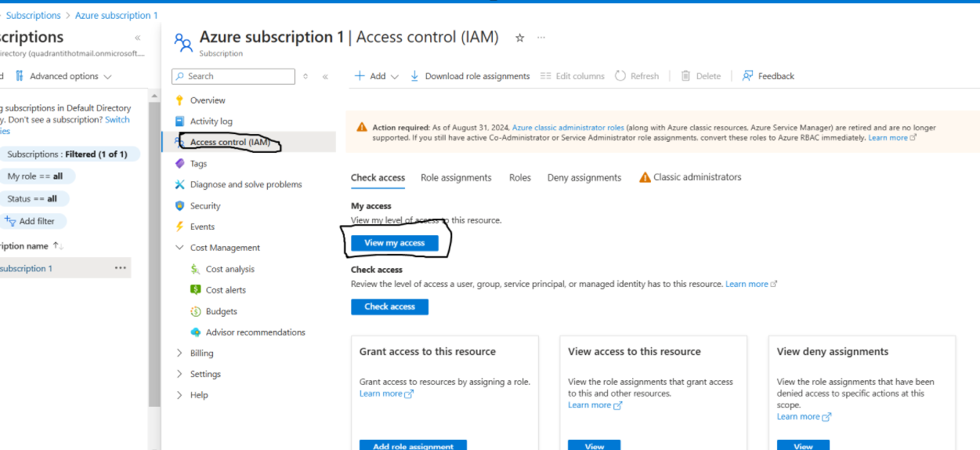The height and width of the screenshot is (450, 980).
Task: Switch to the Roles tab
Action: [520, 178]
